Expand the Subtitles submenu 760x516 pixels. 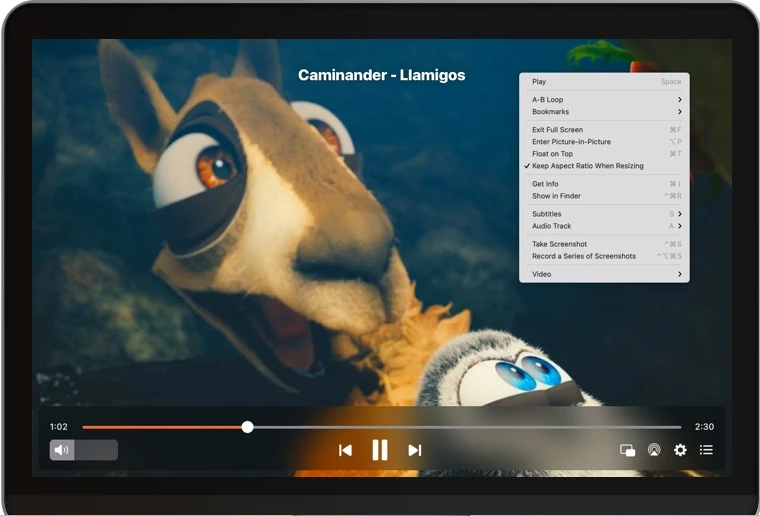(604, 214)
